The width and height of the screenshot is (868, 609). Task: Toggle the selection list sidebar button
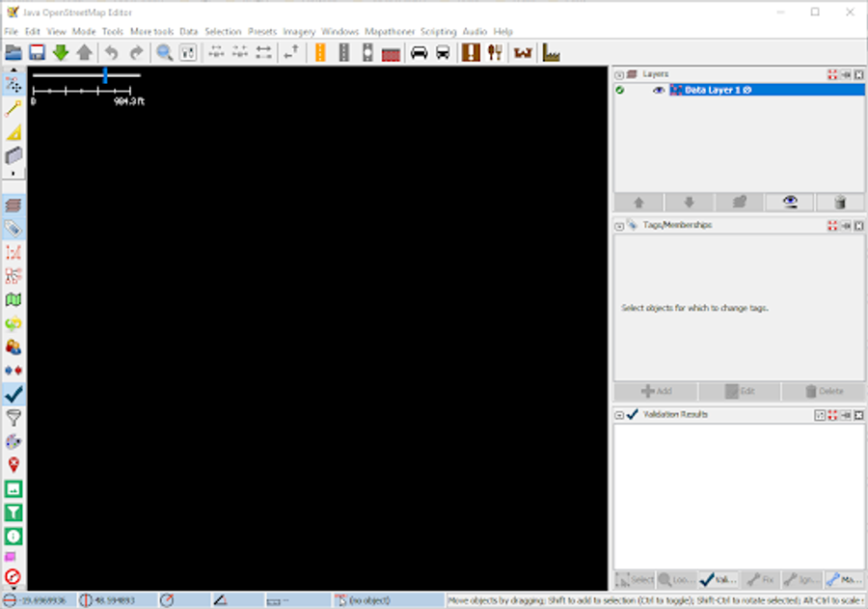[14, 252]
